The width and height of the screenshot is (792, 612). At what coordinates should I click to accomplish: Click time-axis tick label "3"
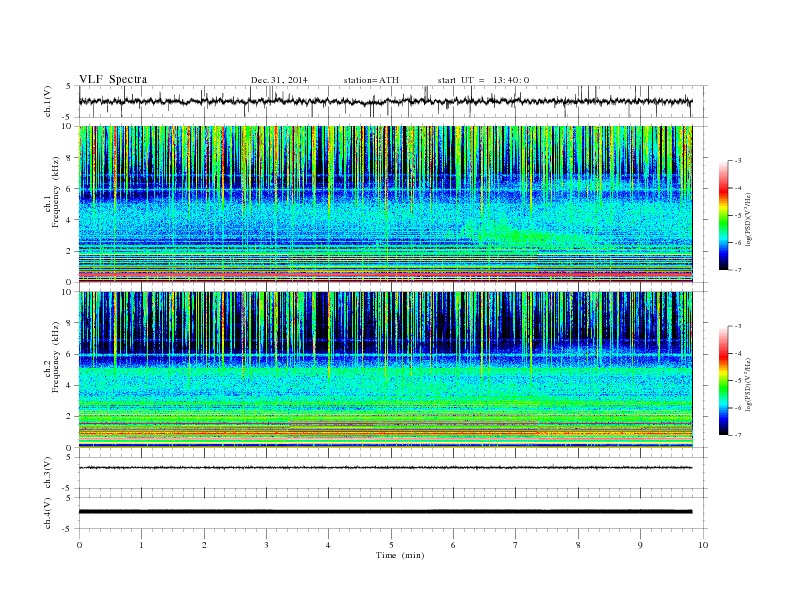266,545
